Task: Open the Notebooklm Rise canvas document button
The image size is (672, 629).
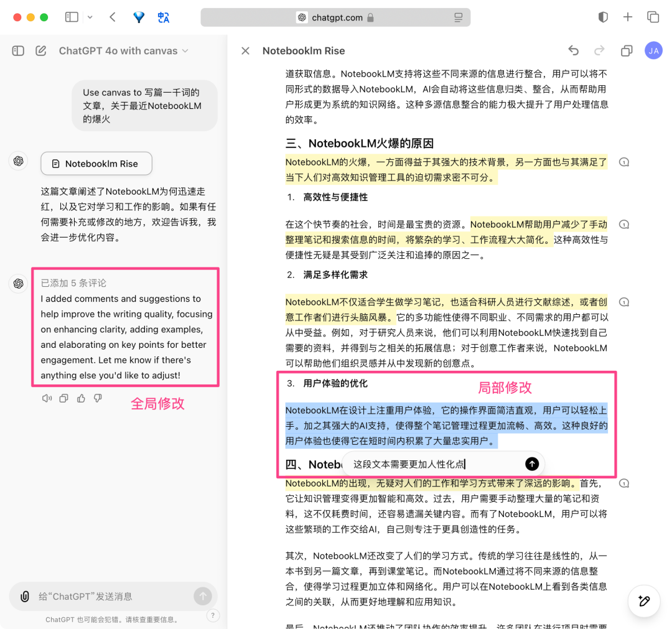Action: [x=96, y=164]
